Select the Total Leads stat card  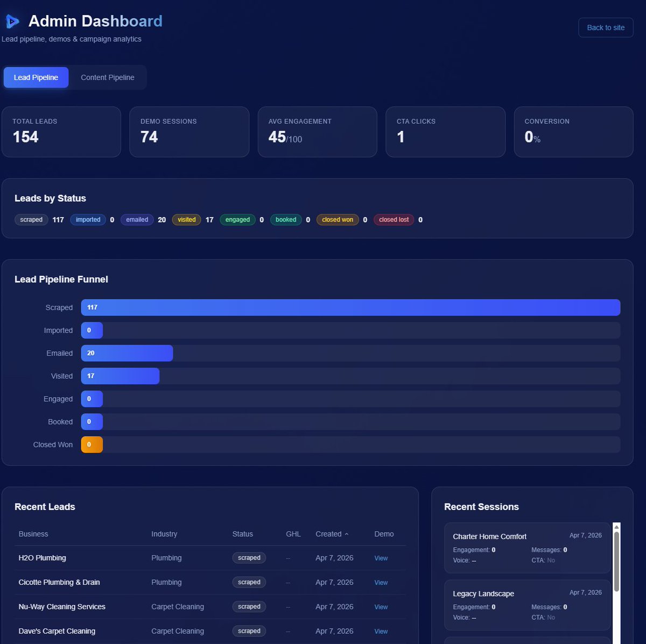61,132
